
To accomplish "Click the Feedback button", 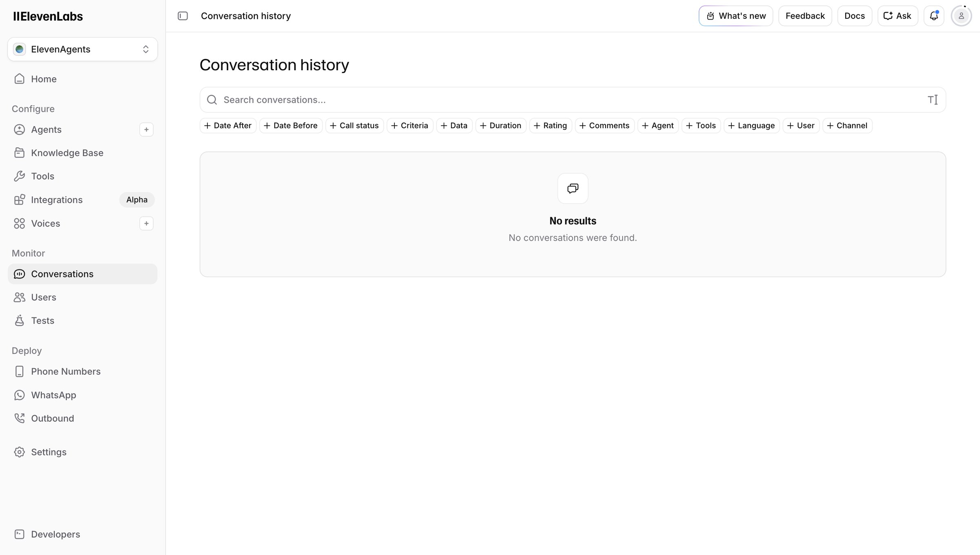I will tap(805, 16).
